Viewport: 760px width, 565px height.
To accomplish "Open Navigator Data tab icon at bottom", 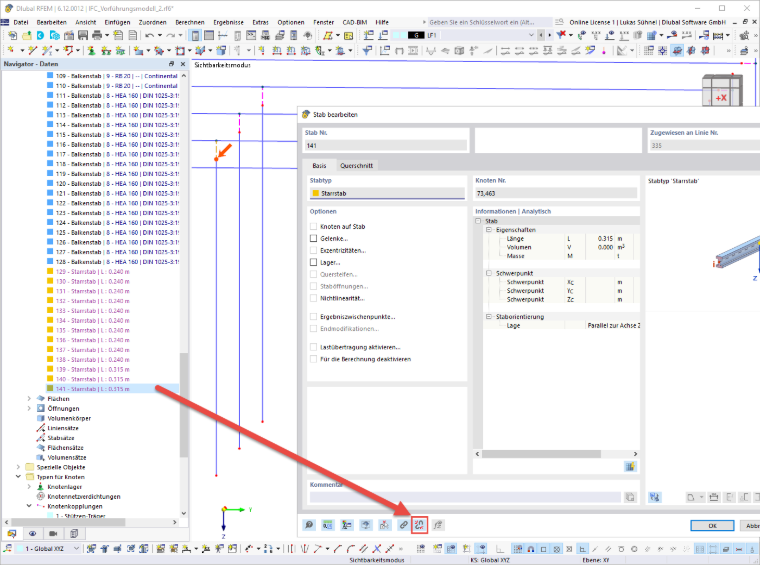I will coord(12,534).
